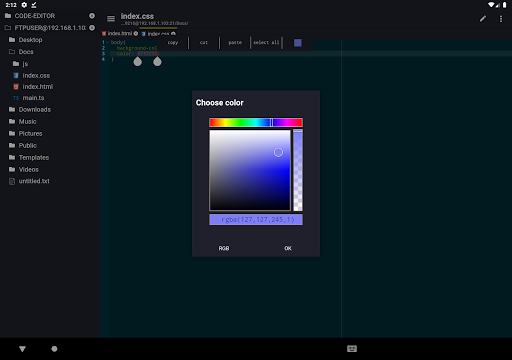512x360 pixels.
Task: Choose cut from selection toolbar
Action: [204, 43]
